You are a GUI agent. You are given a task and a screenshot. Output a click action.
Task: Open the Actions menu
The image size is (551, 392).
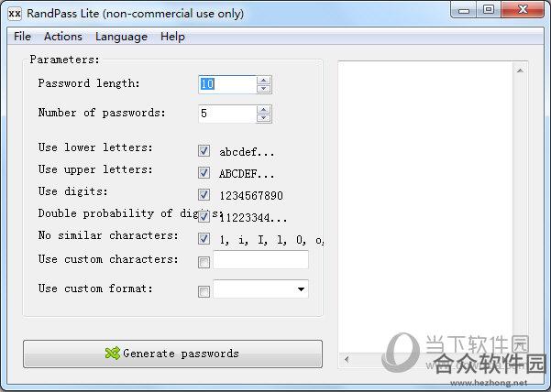tap(63, 37)
